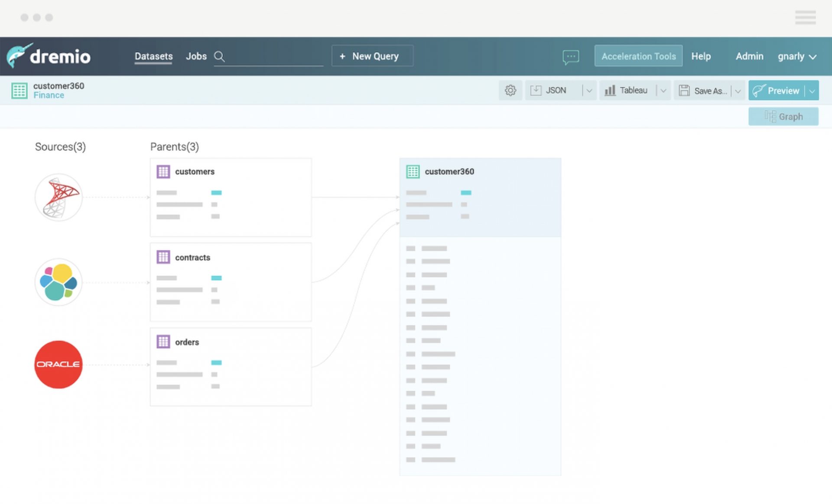Switch to the Jobs tab
The width and height of the screenshot is (832, 504).
click(196, 56)
